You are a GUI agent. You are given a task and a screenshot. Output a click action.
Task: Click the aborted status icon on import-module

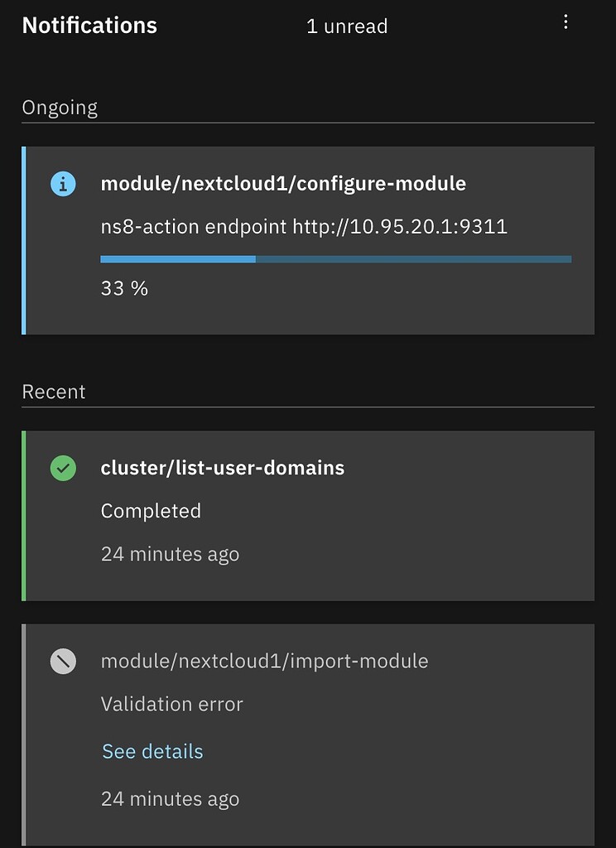pyautogui.click(x=63, y=661)
